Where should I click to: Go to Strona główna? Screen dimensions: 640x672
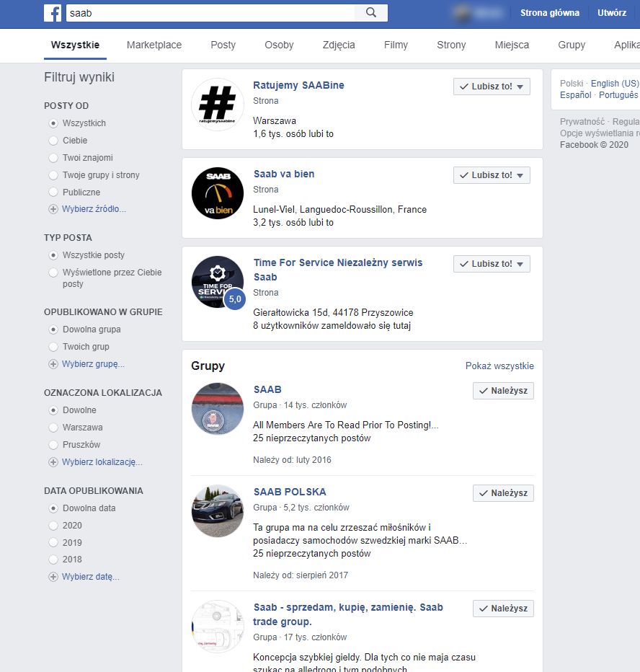click(550, 13)
